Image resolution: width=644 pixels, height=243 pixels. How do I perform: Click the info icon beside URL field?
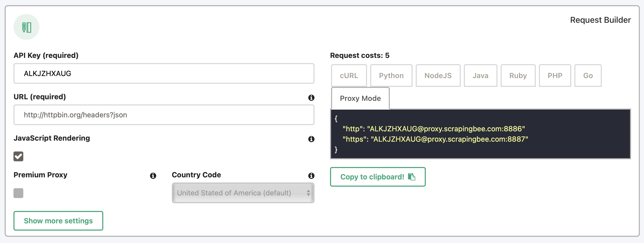pos(312,98)
